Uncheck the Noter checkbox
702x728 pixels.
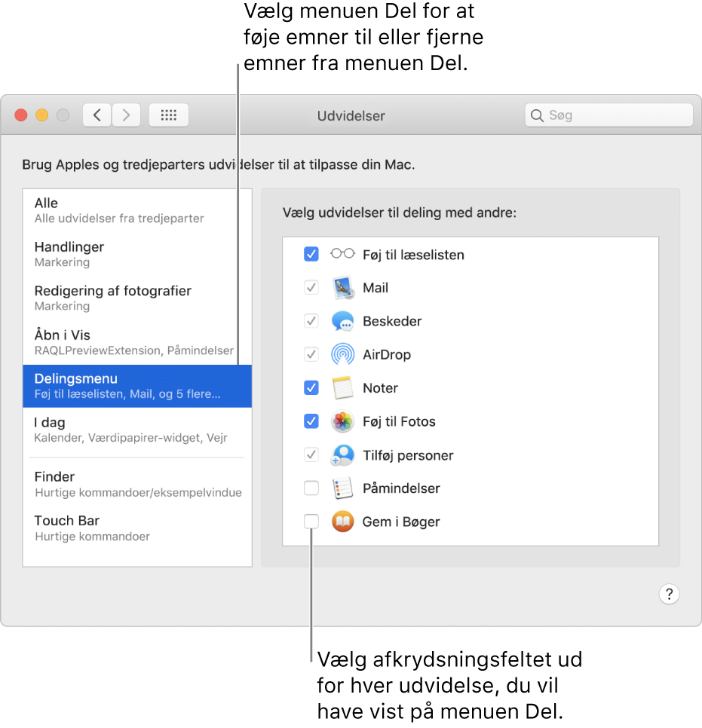pos(311,388)
